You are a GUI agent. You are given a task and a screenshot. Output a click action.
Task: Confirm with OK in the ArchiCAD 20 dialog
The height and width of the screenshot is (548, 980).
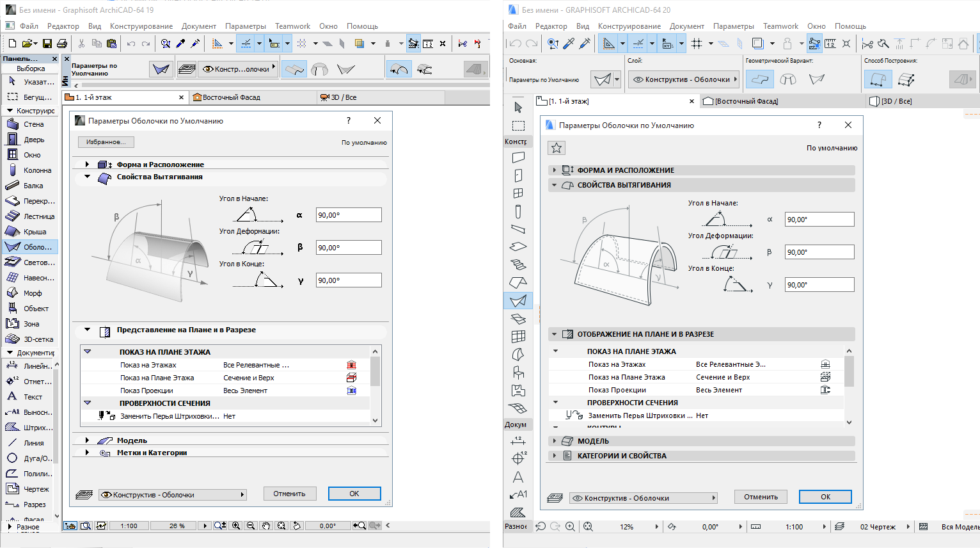coord(826,497)
